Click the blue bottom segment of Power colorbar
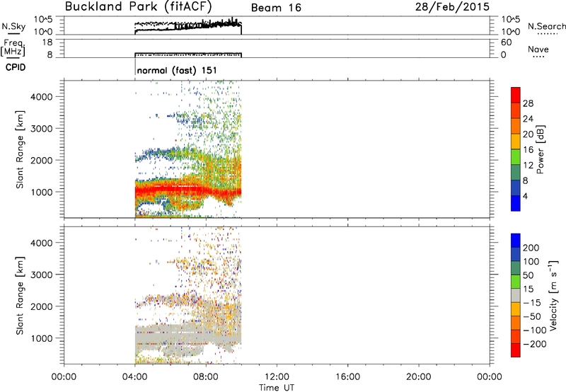 pyautogui.click(x=516, y=203)
